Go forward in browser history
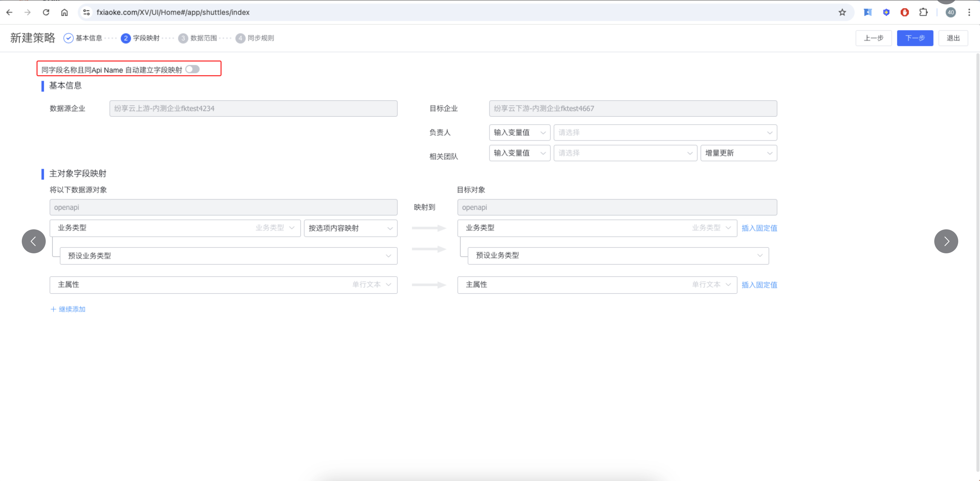 27,13
